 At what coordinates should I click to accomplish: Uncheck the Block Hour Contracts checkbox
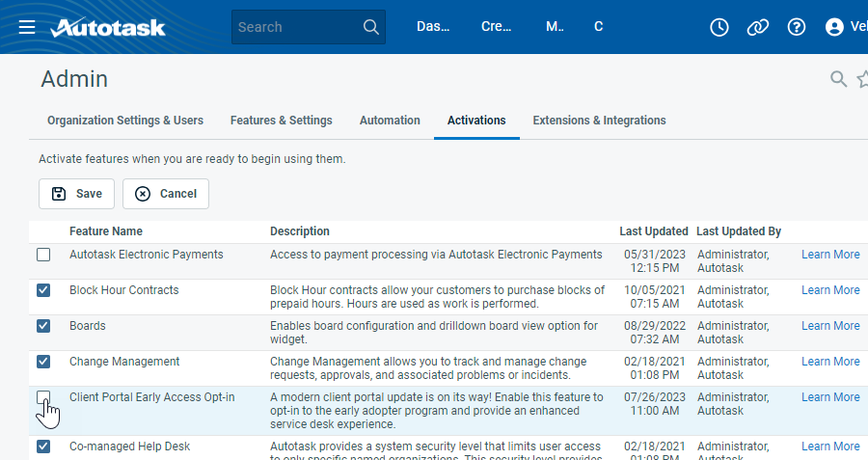(43, 290)
